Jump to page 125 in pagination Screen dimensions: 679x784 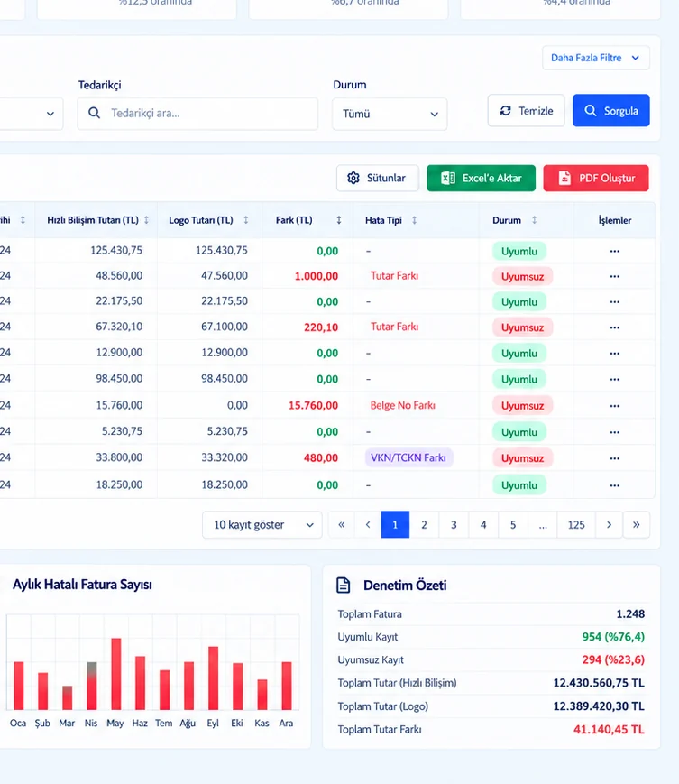coord(576,524)
